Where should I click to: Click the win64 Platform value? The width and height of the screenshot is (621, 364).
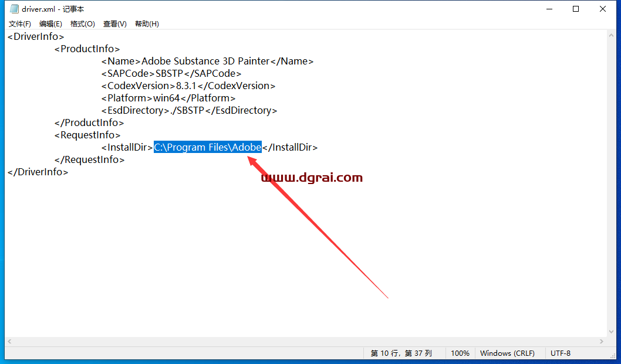(166, 98)
